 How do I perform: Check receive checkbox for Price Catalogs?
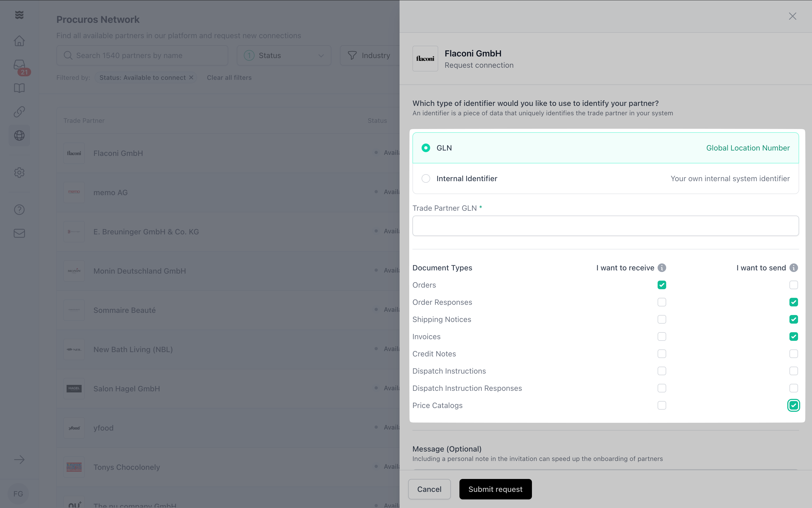(x=662, y=405)
